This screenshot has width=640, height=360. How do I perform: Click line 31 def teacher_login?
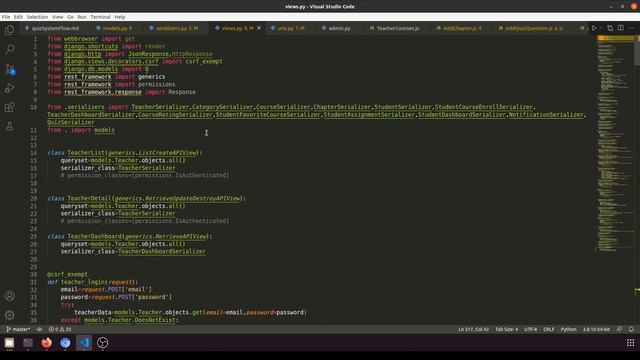[93, 282]
